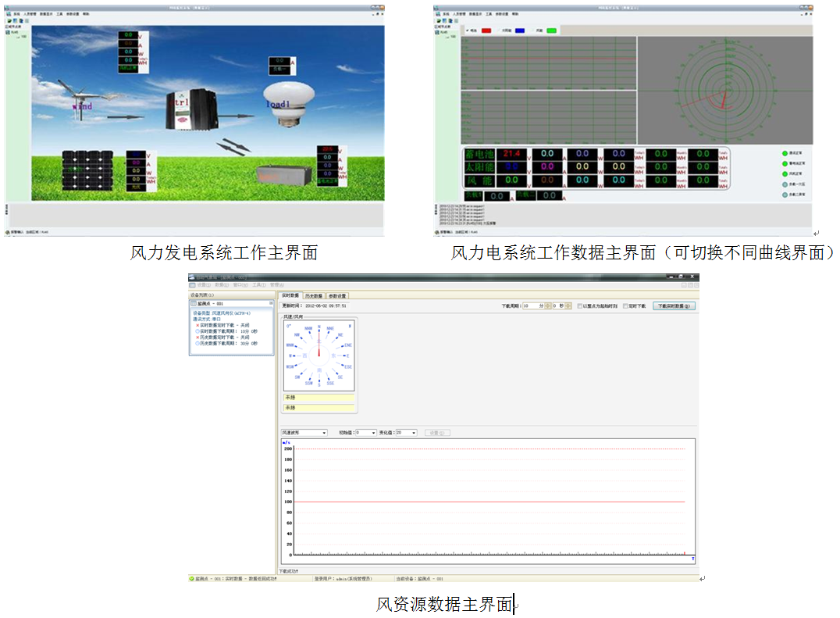Click the wind turbine icon labeled wind

(81, 95)
